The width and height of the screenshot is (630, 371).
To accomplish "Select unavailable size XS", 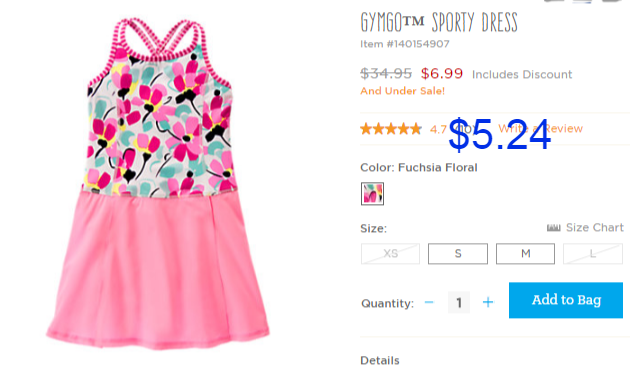I will 391,254.
